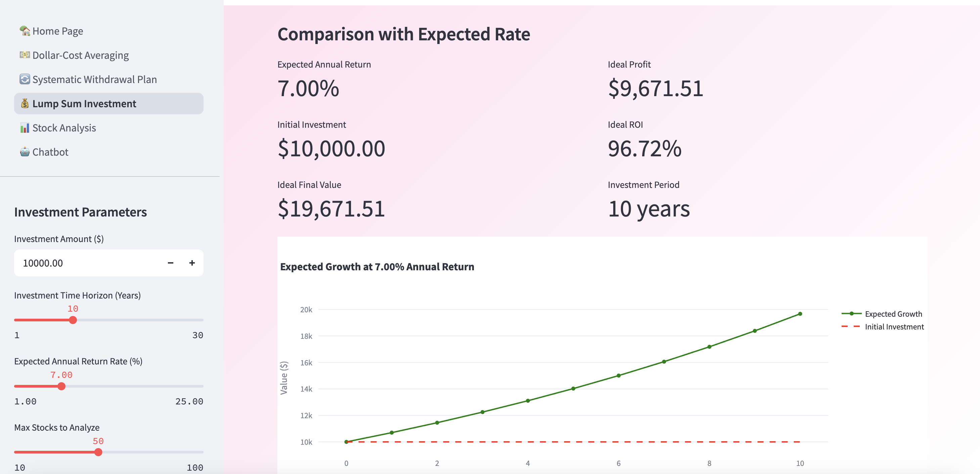
Task: Open the Dollar-Cost Averaging page
Action: (81, 55)
